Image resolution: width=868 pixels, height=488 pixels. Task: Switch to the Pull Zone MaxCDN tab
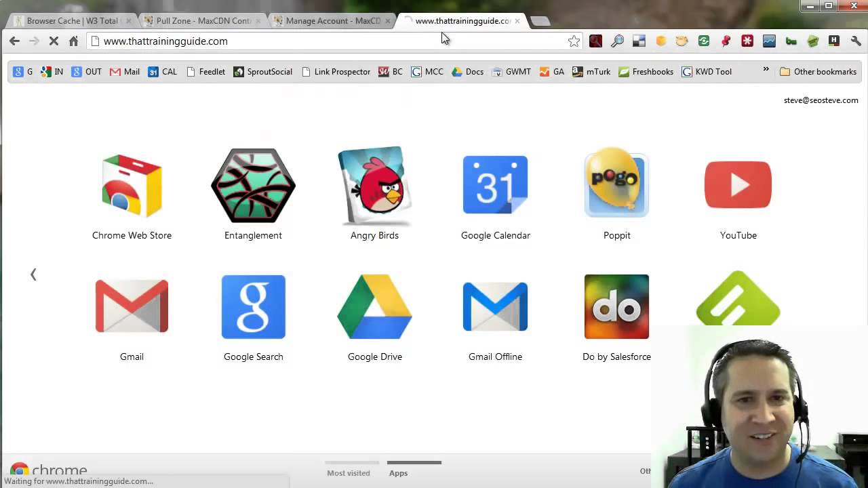point(202,21)
